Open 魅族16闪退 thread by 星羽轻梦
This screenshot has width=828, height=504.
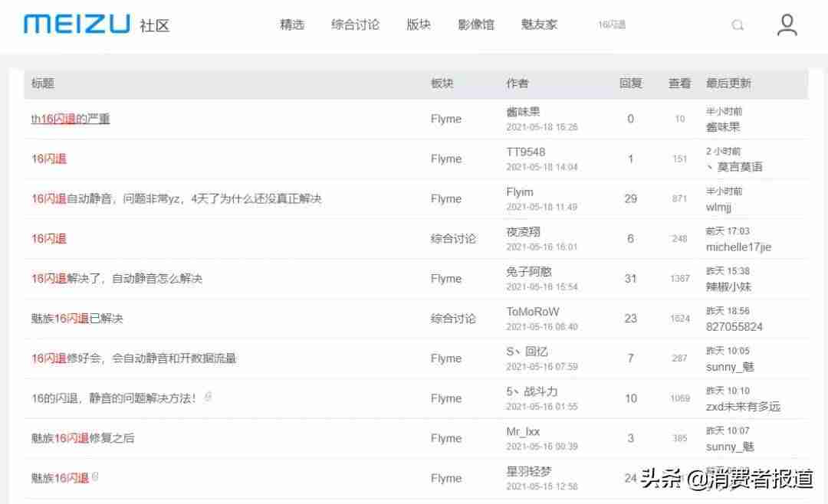[60, 478]
